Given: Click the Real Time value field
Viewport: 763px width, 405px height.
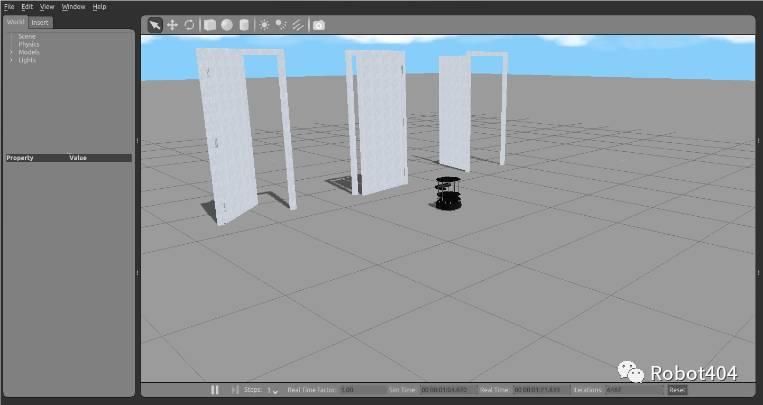Looking at the screenshot, I should point(541,390).
